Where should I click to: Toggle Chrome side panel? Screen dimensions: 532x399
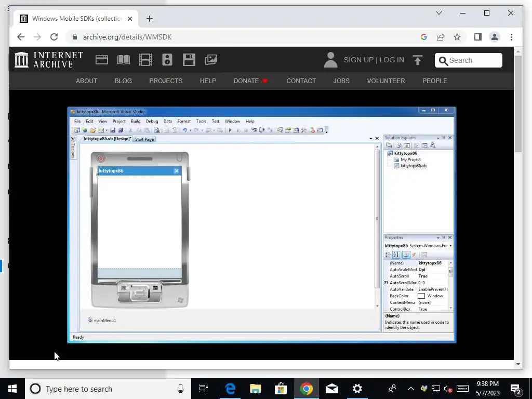478,37
